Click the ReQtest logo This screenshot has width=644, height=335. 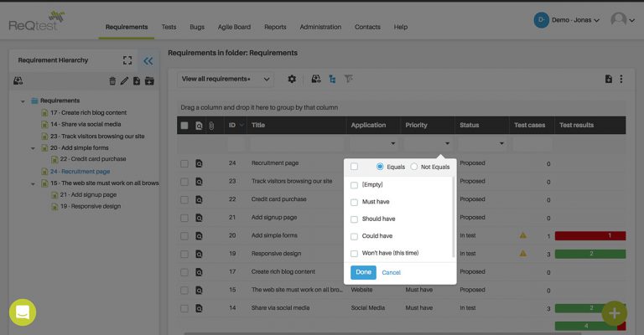37,21
